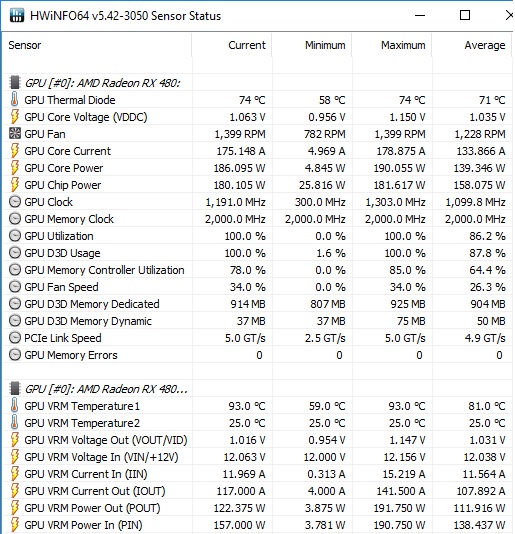515x534 pixels.
Task: Click the Maximum column header
Action: pyautogui.click(x=392, y=45)
